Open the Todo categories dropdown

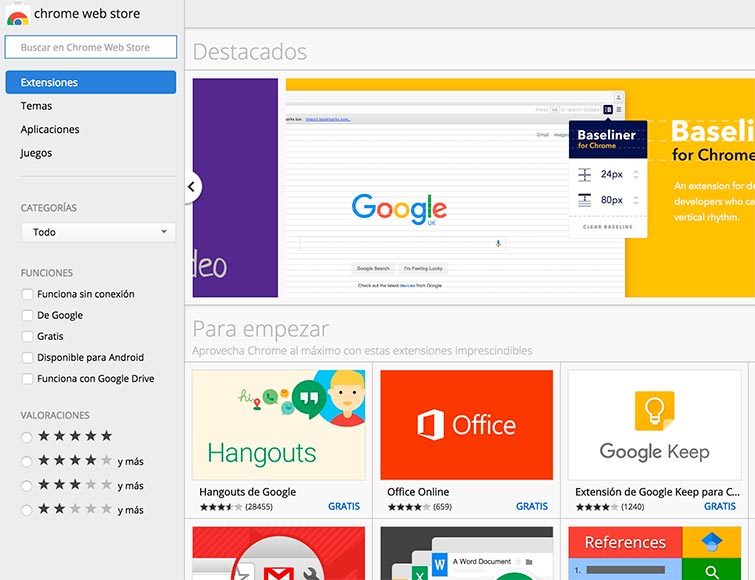pyautogui.click(x=98, y=232)
